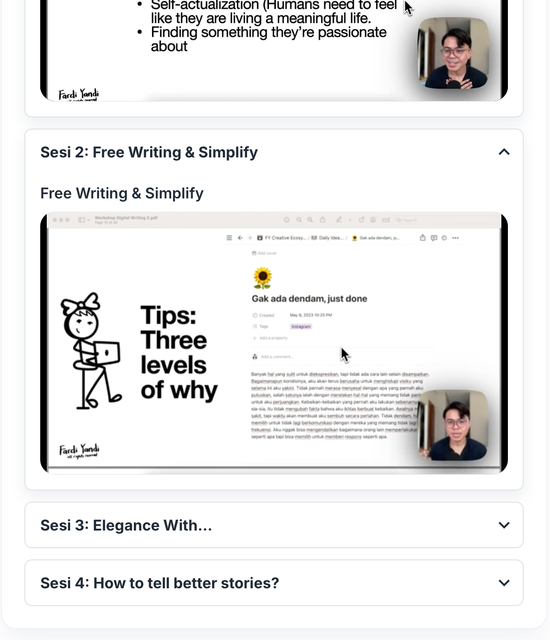The width and height of the screenshot is (550, 640).
Task: Click the sidebar view icon in PDF toolbar
Action: coord(82,220)
